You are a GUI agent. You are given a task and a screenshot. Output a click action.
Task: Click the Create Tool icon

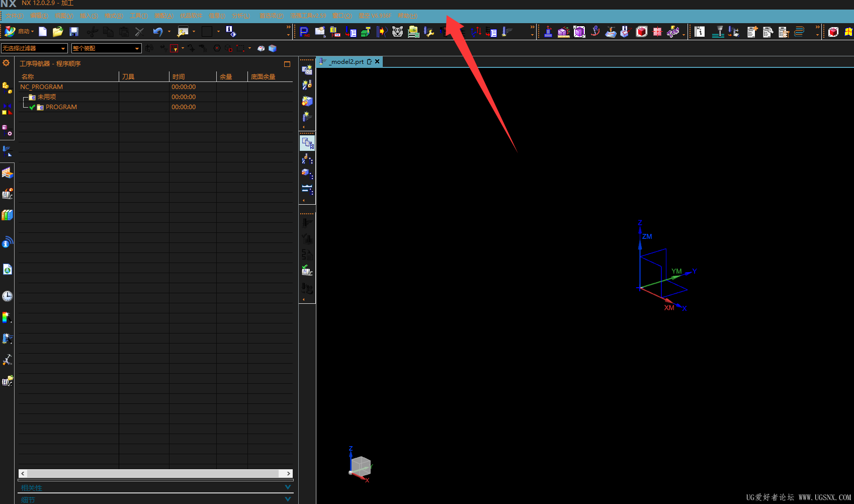coord(307,85)
